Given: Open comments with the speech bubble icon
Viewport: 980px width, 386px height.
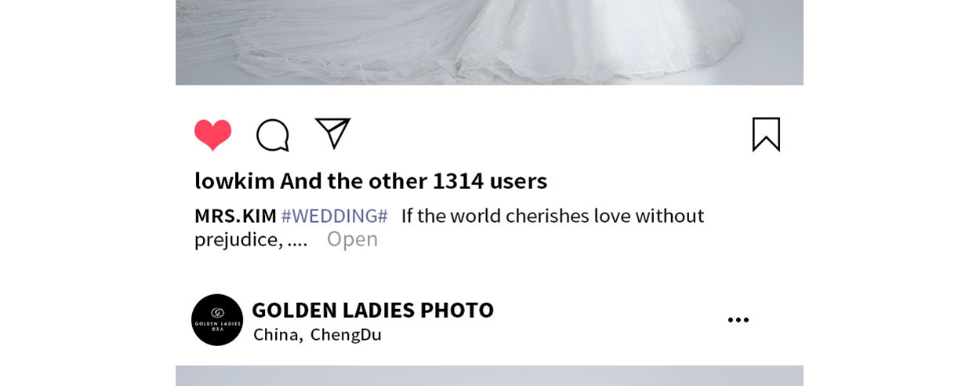Looking at the screenshot, I should tap(273, 135).
